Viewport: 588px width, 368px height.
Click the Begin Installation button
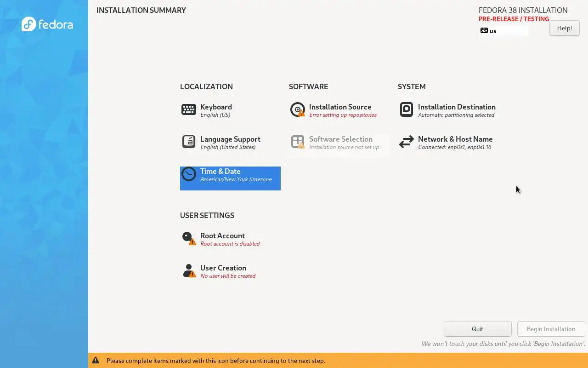pyautogui.click(x=551, y=329)
